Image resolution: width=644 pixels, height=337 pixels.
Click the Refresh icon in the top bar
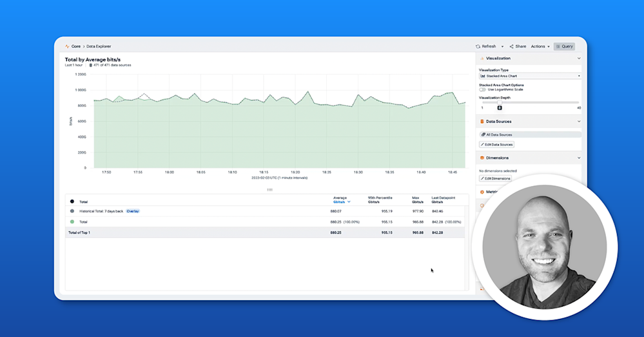pyautogui.click(x=478, y=46)
